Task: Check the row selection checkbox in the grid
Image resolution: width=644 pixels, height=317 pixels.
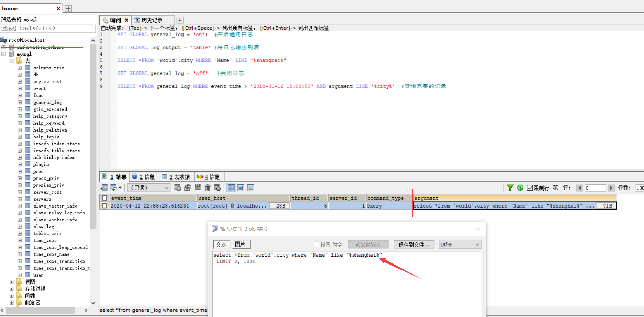Action: pos(105,205)
